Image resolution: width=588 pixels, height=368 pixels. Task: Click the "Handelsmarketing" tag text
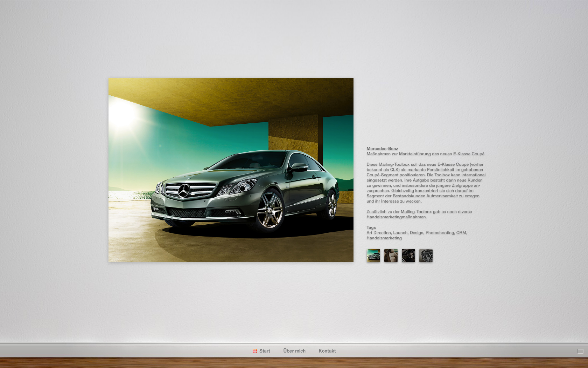tap(384, 238)
